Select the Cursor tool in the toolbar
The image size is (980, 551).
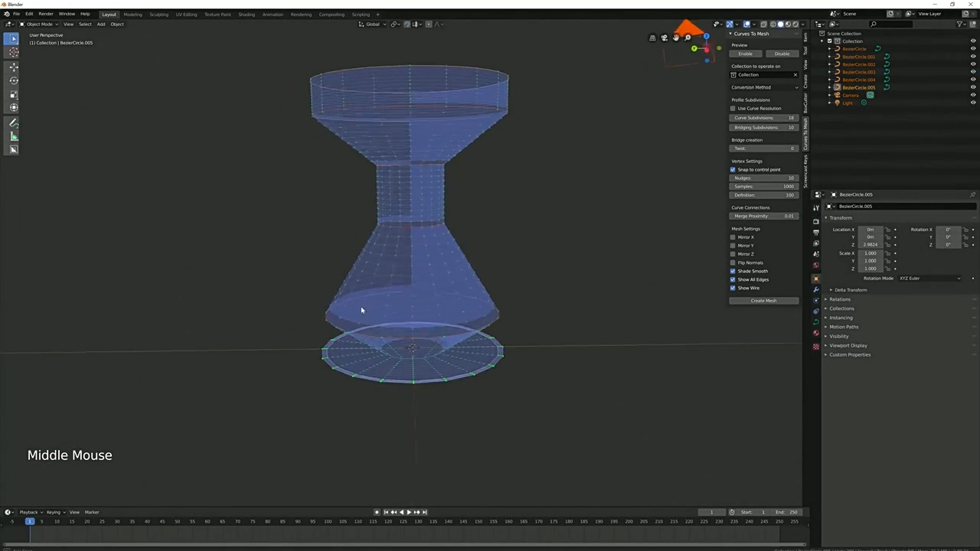13,52
